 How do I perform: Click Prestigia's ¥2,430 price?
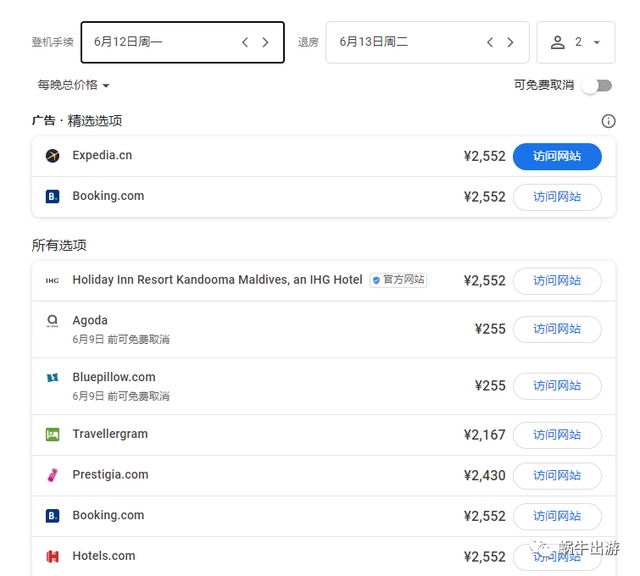[484, 476]
